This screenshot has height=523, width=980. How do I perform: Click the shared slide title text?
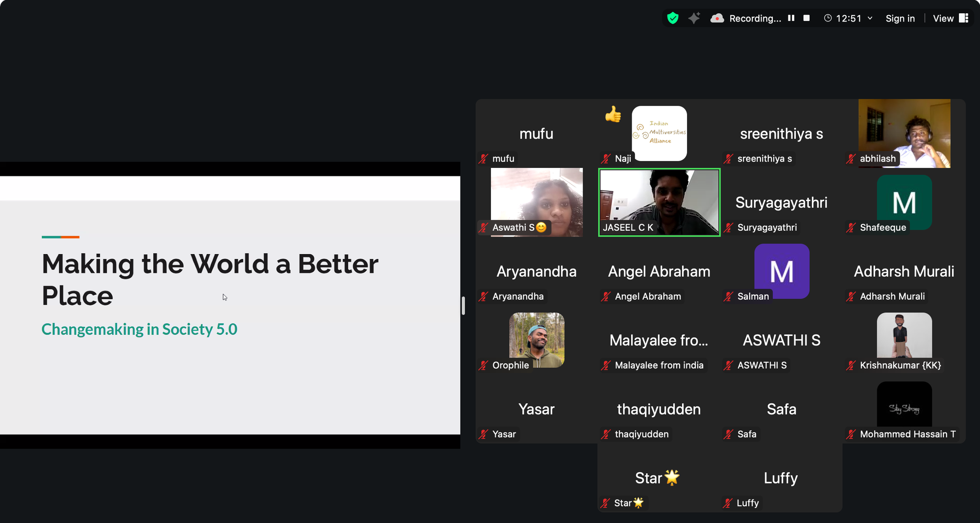pyautogui.click(x=210, y=279)
